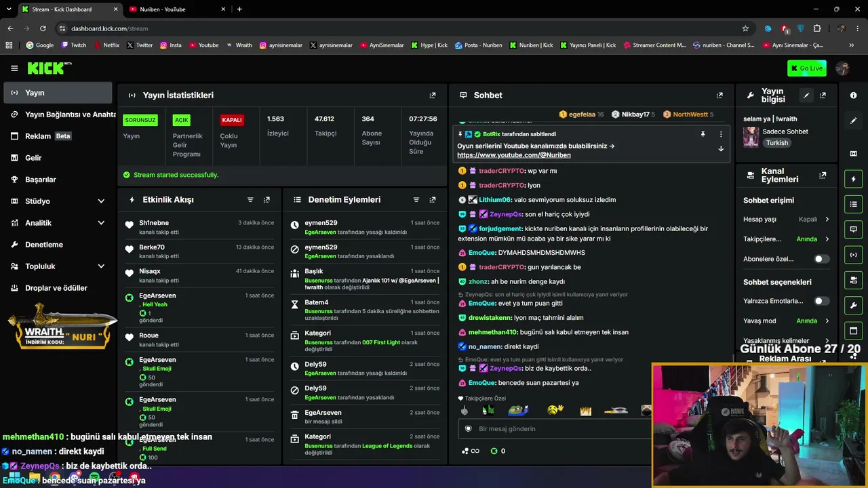
Task: Go to Gelir in the sidebar
Action: point(57,158)
